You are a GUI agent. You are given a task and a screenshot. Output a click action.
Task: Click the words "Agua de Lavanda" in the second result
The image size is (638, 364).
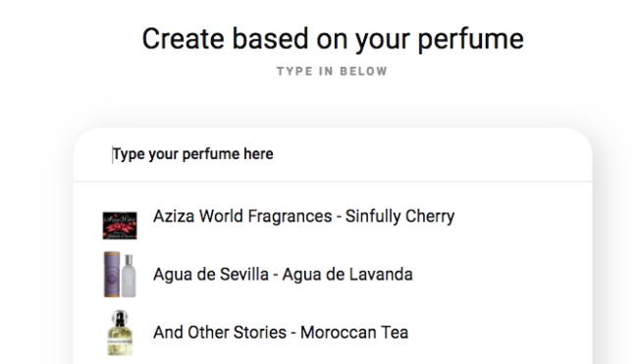[347, 275]
